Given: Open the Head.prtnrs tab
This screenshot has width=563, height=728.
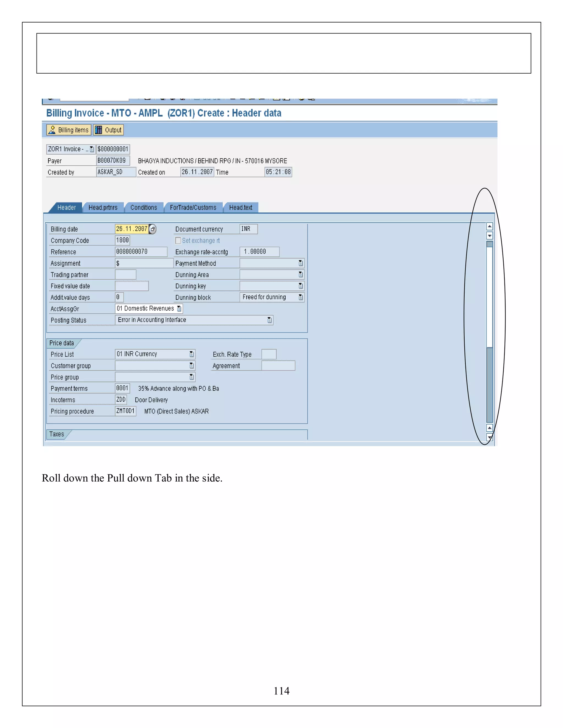Looking at the screenshot, I should (103, 208).
